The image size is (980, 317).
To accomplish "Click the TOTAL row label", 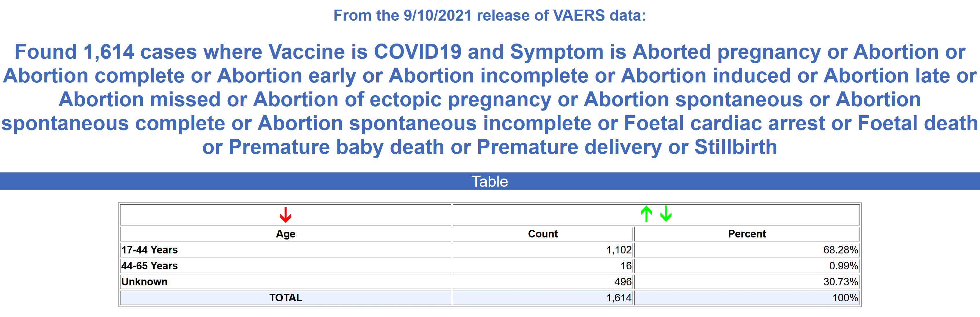I will 285,298.
